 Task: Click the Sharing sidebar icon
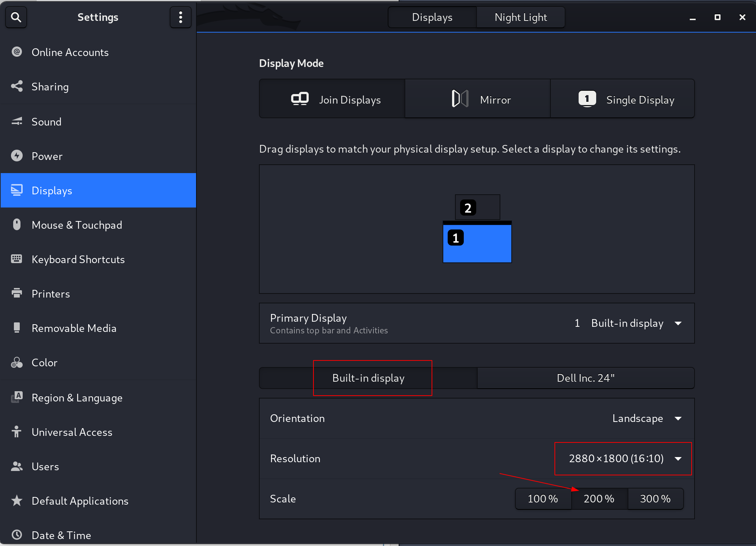click(x=17, y=86)
